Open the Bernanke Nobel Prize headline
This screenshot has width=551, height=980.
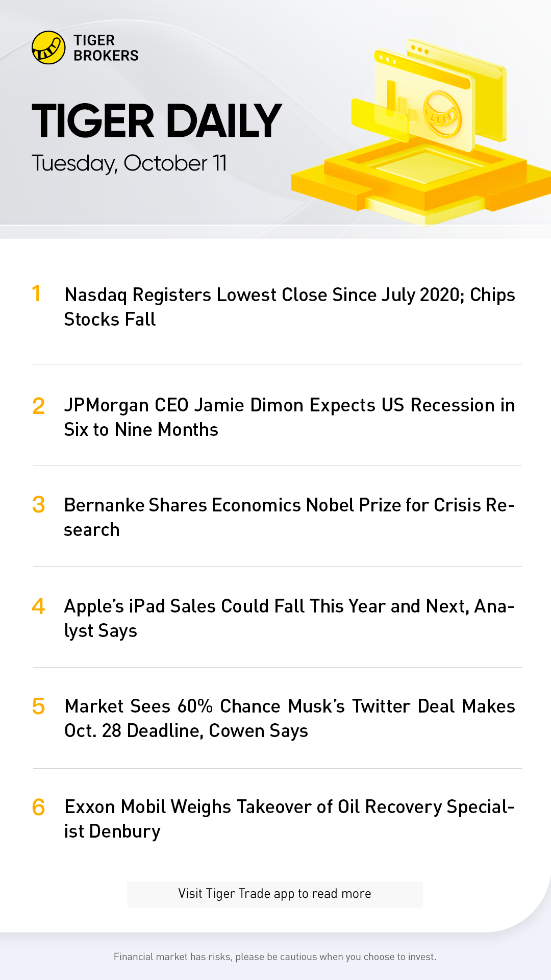[289, 517]
